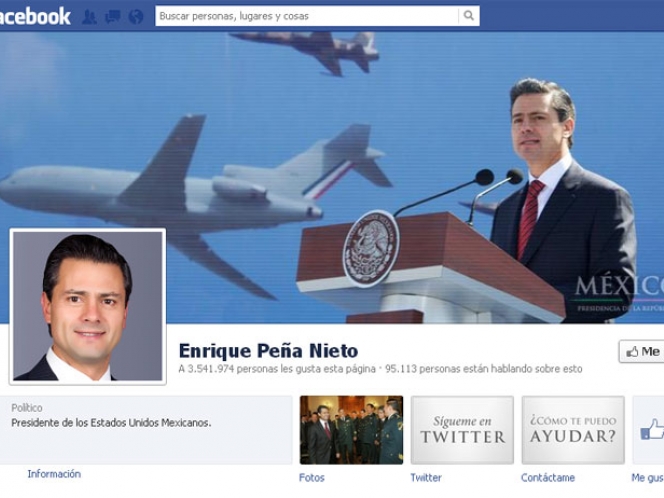This screenshot has height=498, width=664.
Task: Open the profile picture of Enrique Peña Nieto
Action: pyautogui.click(x=88, y=306)
